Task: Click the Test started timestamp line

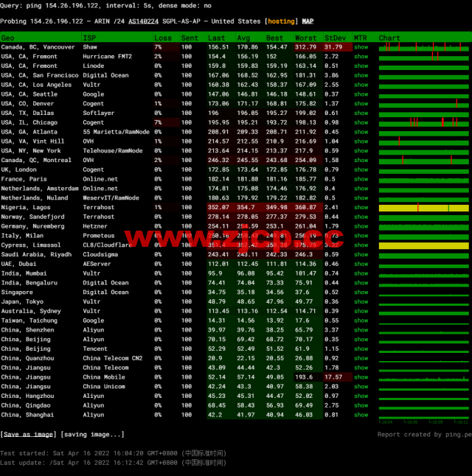Action: click(113, 453)
